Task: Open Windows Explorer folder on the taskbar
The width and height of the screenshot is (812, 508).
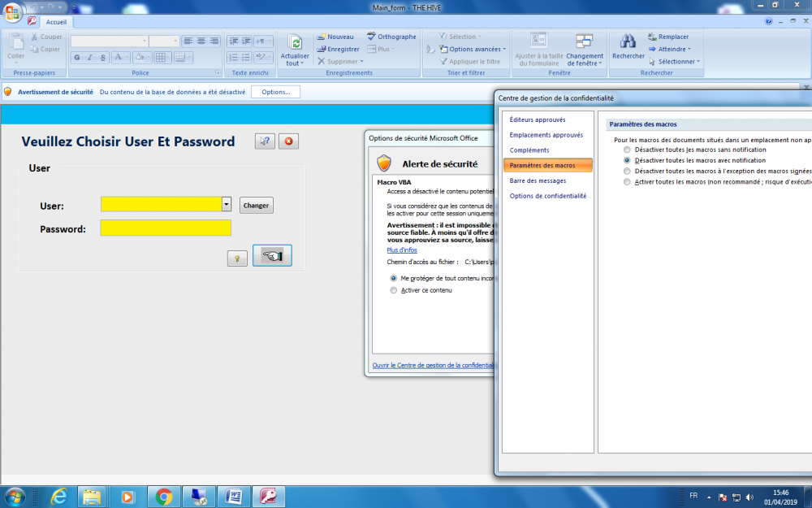Action: 92,497
